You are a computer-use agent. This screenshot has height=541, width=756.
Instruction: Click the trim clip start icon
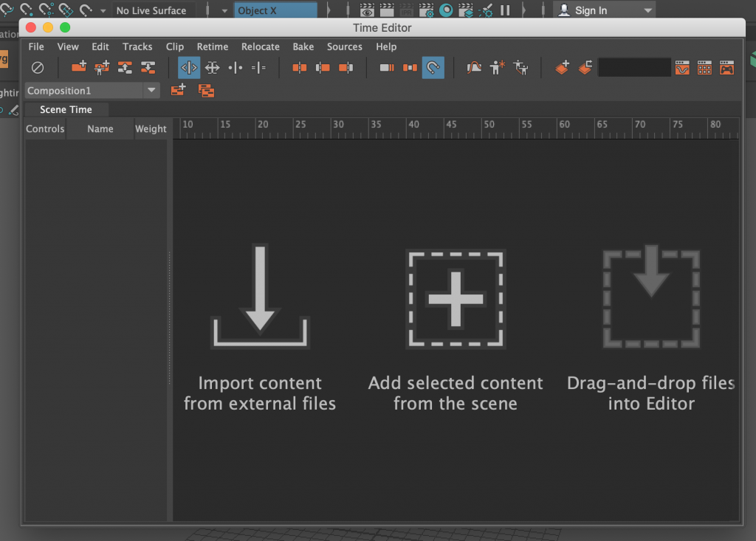[x=323, y=67]
